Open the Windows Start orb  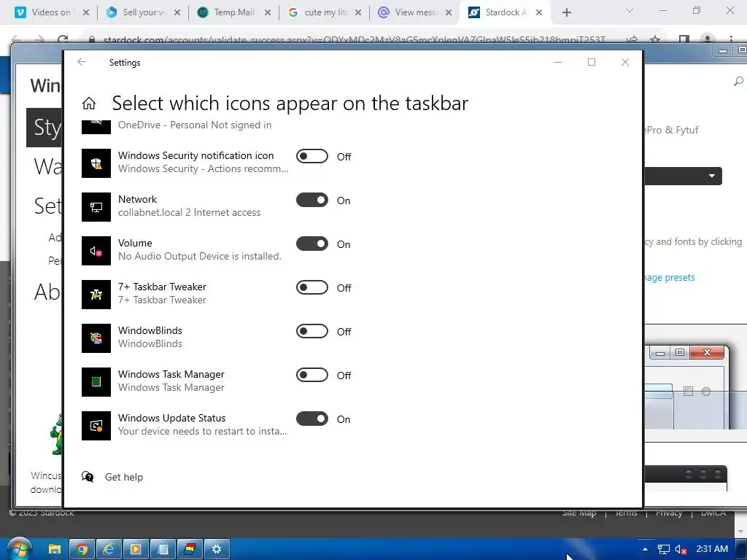point(18,548)
